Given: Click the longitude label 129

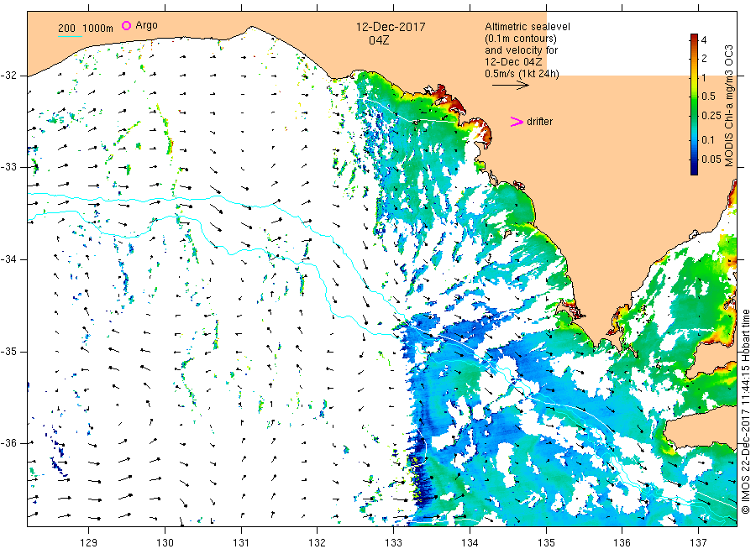Looking at the screenshot, I should 89,542.
